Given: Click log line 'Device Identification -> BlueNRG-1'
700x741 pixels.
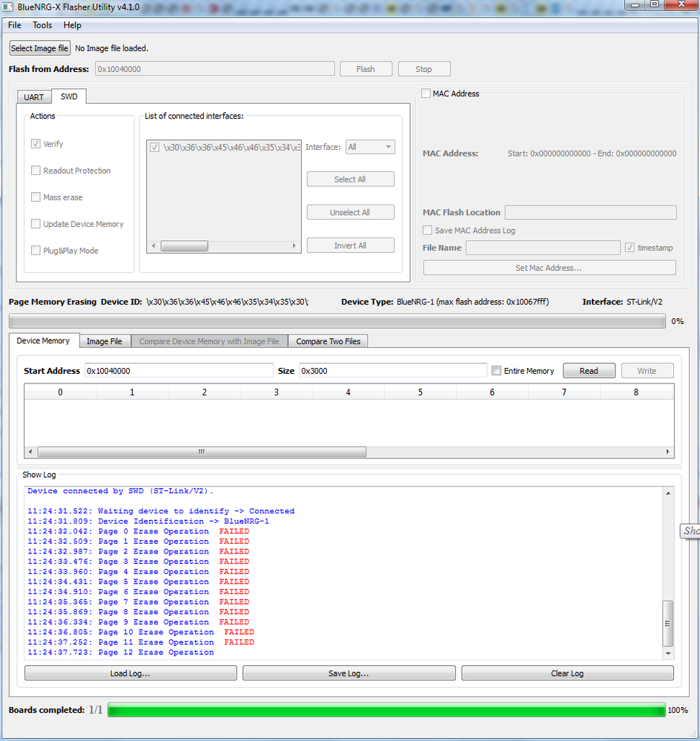Looking at the screenshot, I should coord(148,521).
